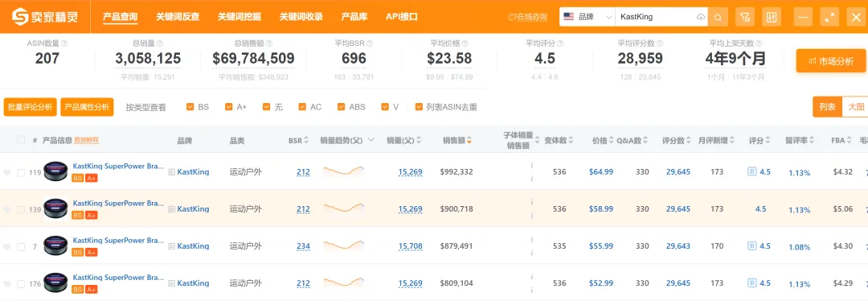The image size is (868, 301).
Task: Click the A+ badge on row 176 product
Action: (92, 290)
